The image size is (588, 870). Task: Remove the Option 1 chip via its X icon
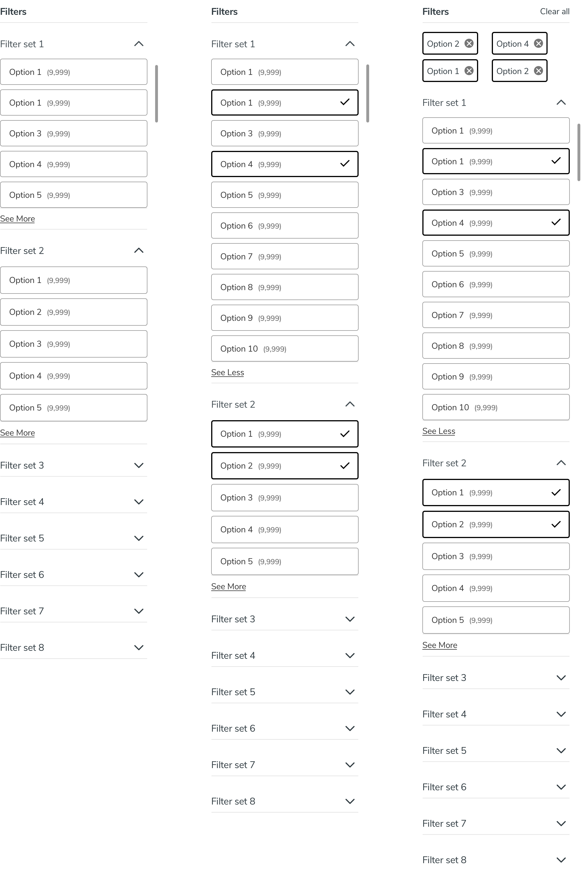coord(469,71)
